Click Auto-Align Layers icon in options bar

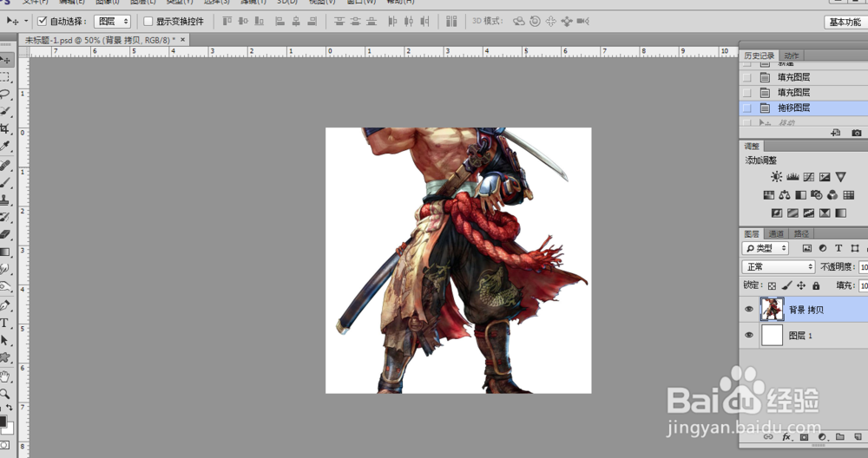(451, 21)
